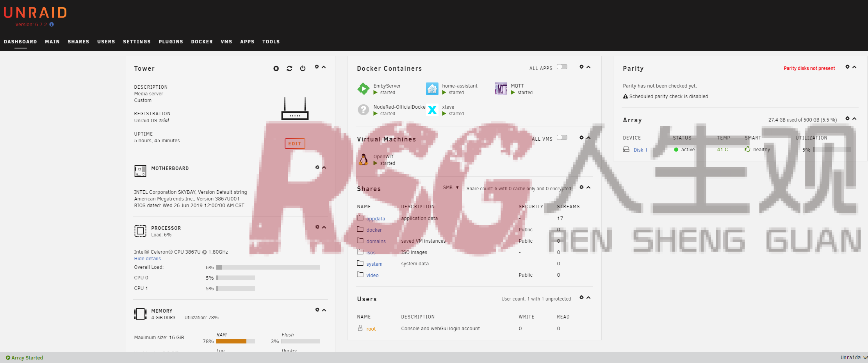Collapse the Docker Containers panel chevron
This screenshot has width=868, height=363.
point(588,67)
